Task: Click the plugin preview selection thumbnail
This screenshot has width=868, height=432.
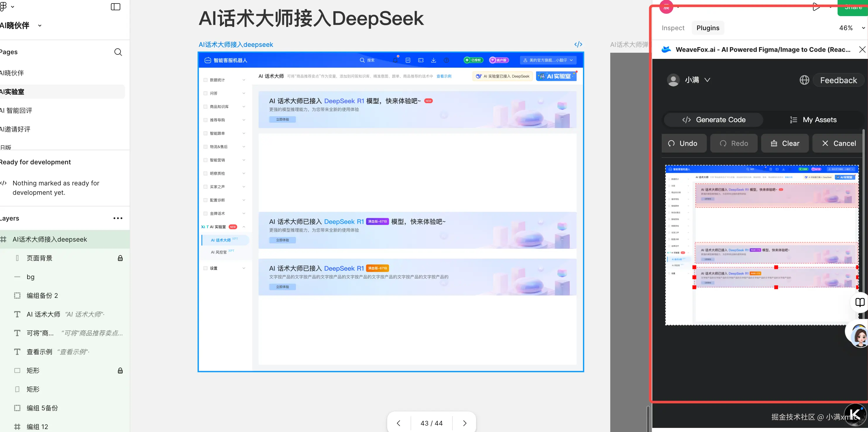Action: point(761,245)
